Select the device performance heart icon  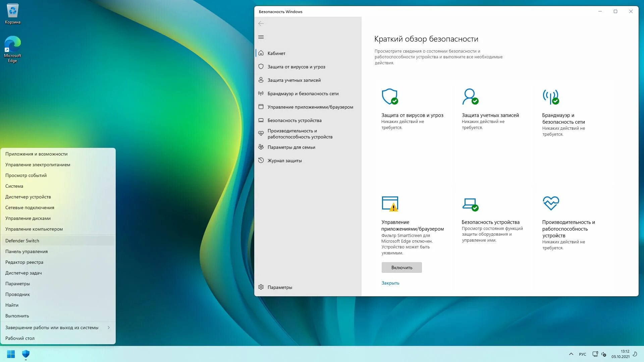click(x=262, y=133)
